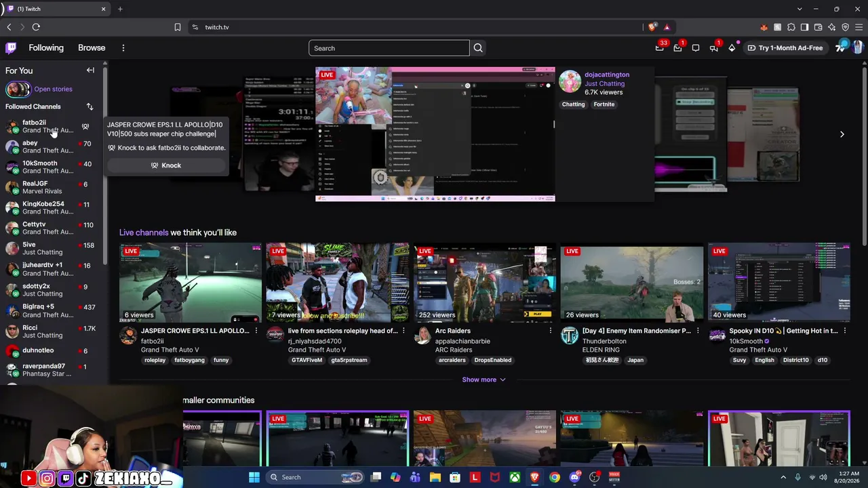The width and height of the screenshot is (868, 488).
Task: Open the browser extensions puzzle icon
Action: [791, 27]
